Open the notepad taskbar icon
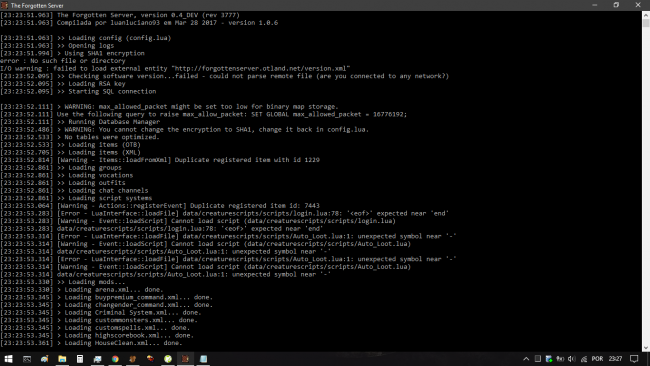 203,359
